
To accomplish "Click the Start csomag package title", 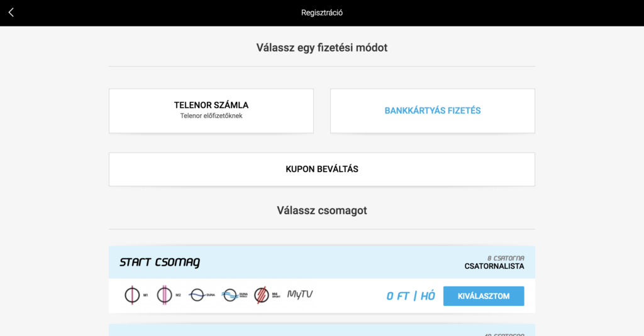I will tap(160, 263).
